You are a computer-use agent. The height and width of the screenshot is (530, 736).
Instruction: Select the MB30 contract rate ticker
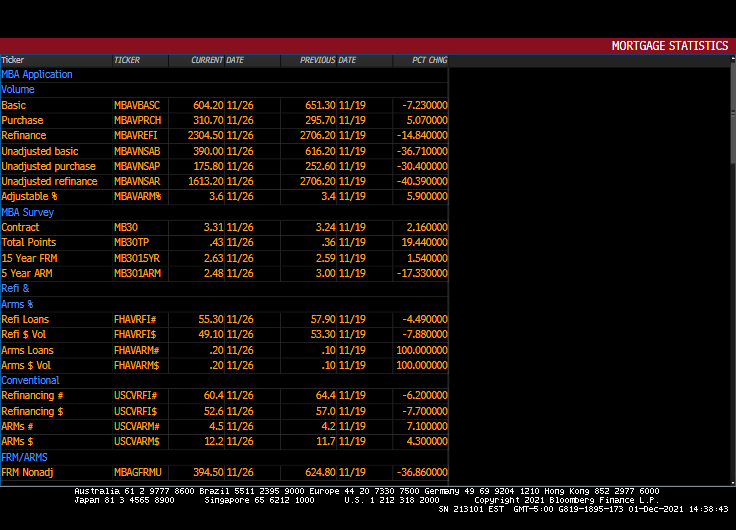125,227
